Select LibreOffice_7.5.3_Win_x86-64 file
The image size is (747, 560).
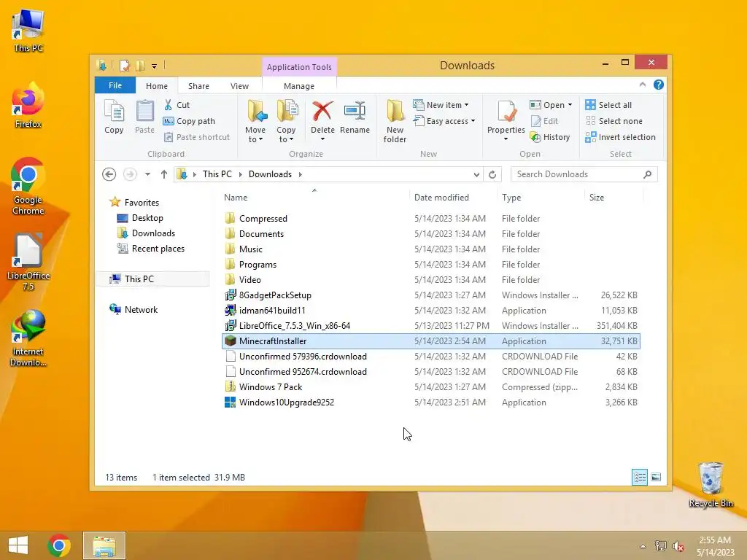pos(430,326)
